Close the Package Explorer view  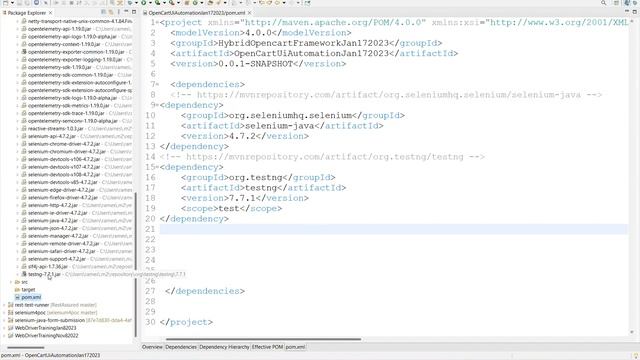coord(51,13)
